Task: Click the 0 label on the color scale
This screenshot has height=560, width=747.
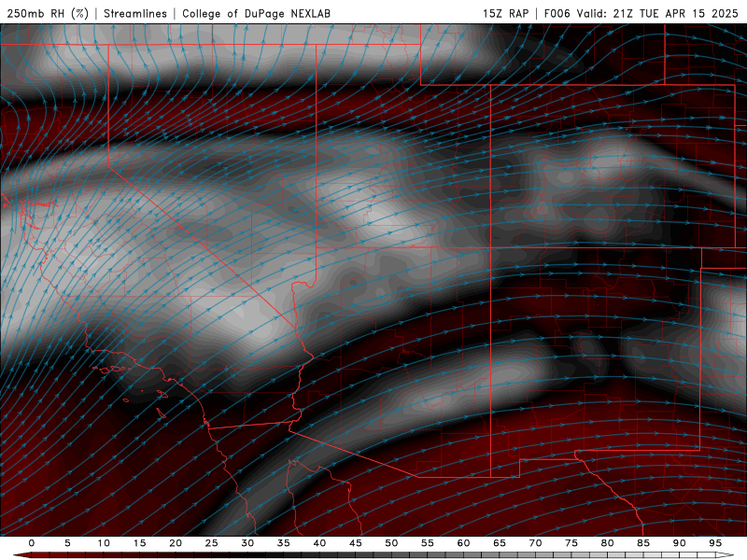Action: point(32,543)
